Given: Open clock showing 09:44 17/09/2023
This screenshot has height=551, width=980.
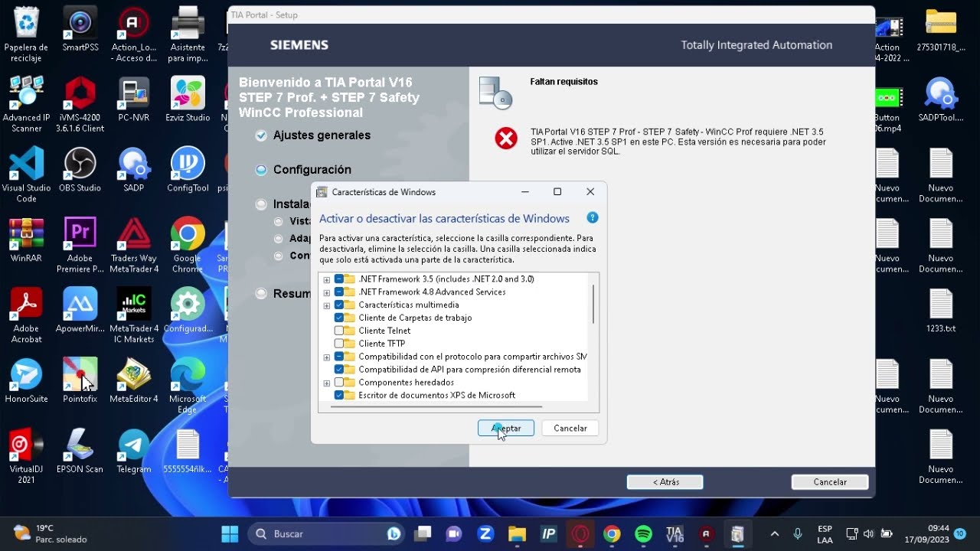Looking at the screenshot, I should click(x=926, y=534).
